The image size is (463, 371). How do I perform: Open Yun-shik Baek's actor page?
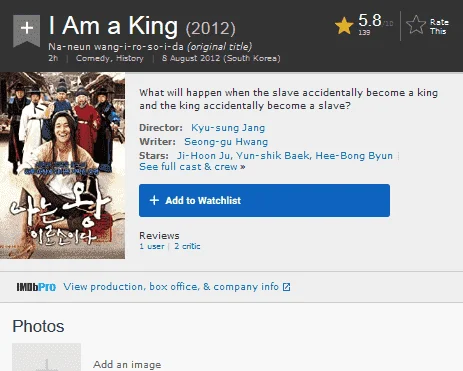(x=273, y=156)
